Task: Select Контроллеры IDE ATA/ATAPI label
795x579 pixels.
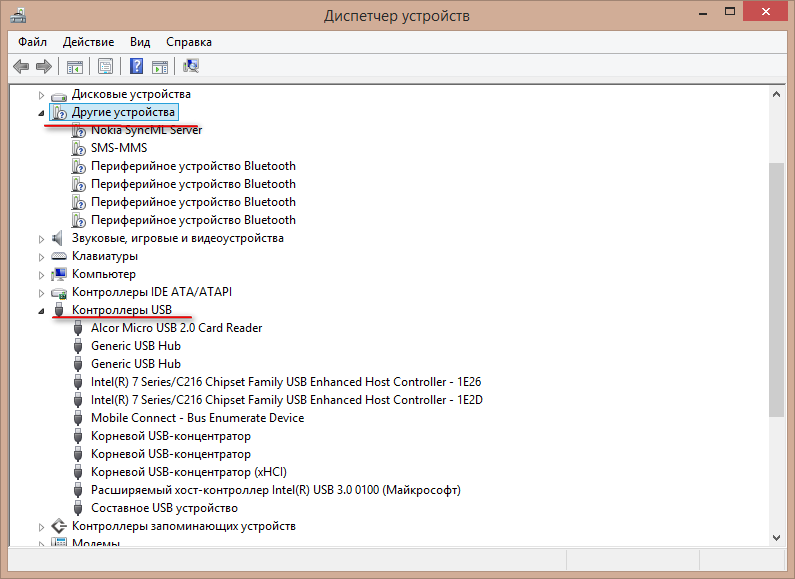Action: pos(152,292)
